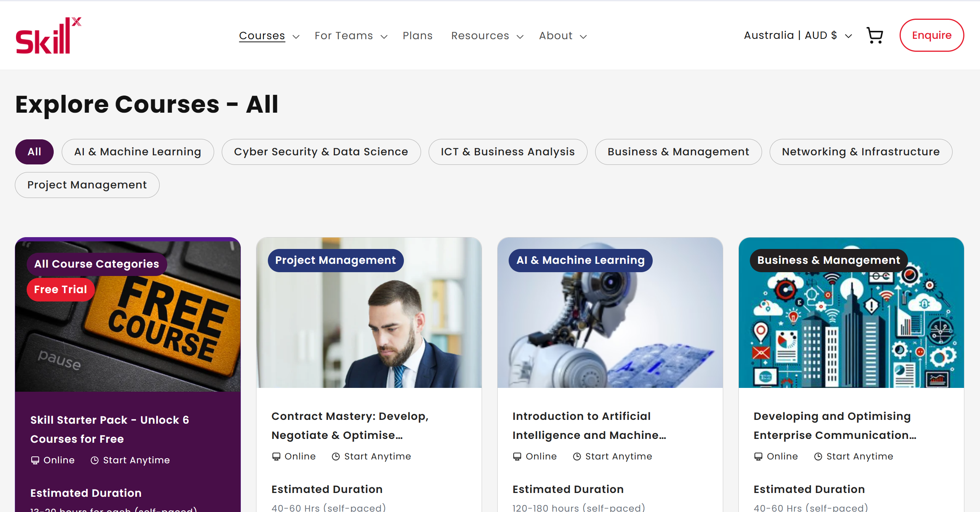Click the Enquire button
The height and width of the screenshot is (512, 980).
click(x=931, y=35)
